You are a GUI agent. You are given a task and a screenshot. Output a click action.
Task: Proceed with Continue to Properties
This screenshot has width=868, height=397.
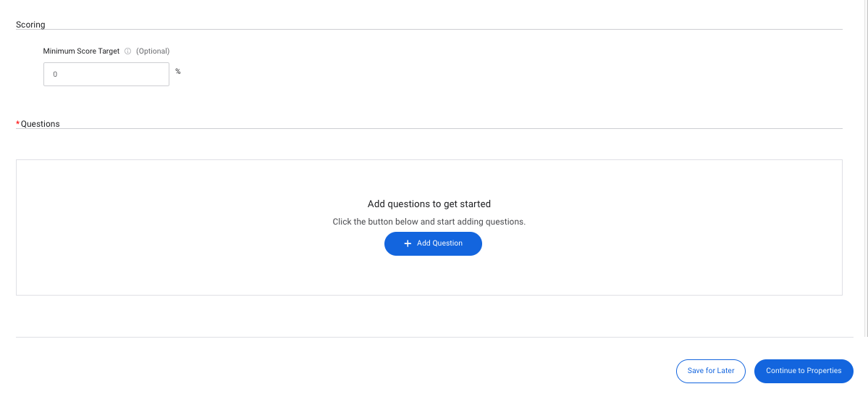(x=804, y=371)
